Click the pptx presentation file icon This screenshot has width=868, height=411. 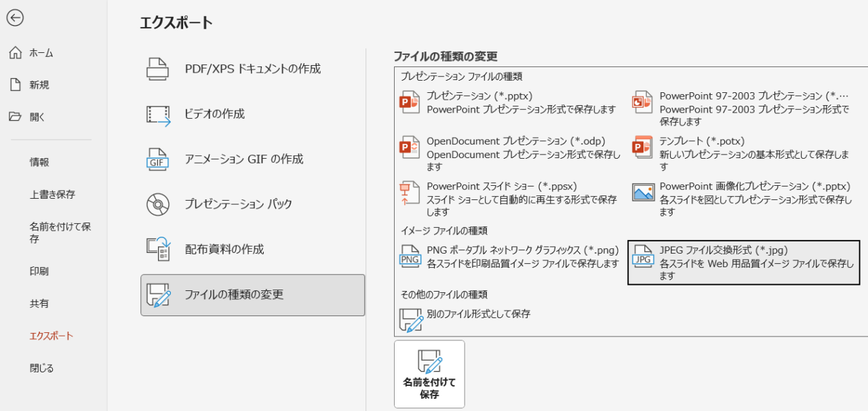(x=410, y=102)
